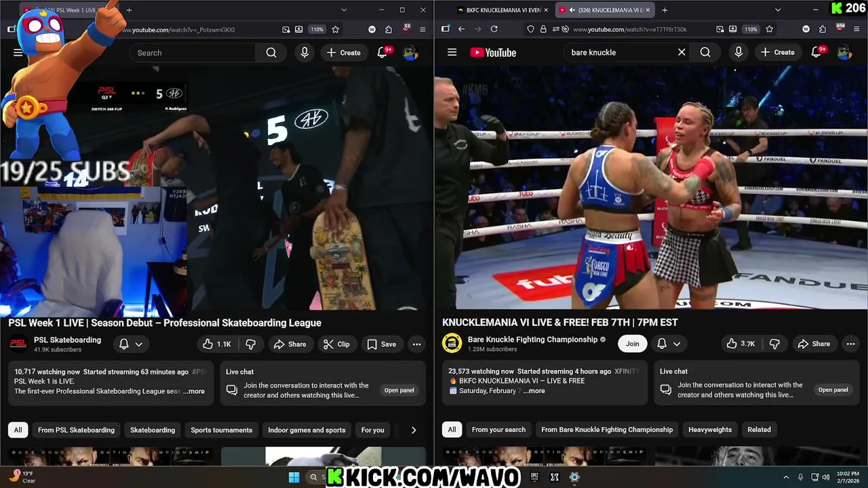This screenshot has width=868, height=488.
Task: Select 'Related' filter chip in right window
Action: point(759,429)
